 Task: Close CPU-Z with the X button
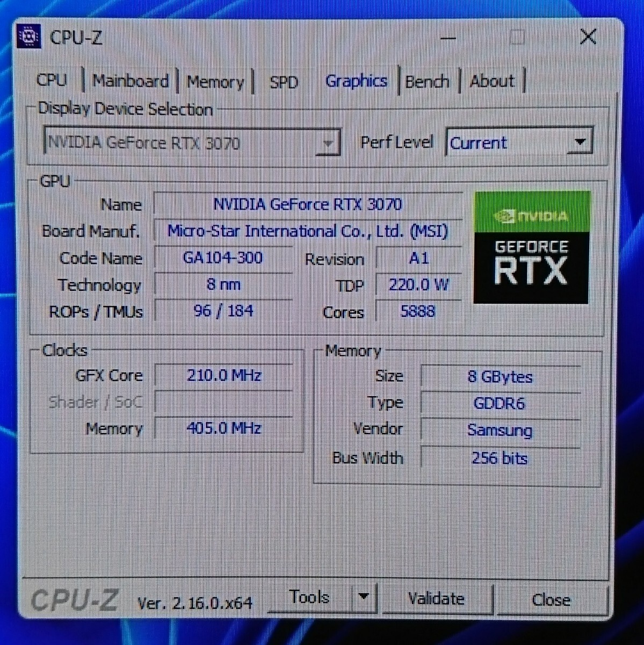588,37
